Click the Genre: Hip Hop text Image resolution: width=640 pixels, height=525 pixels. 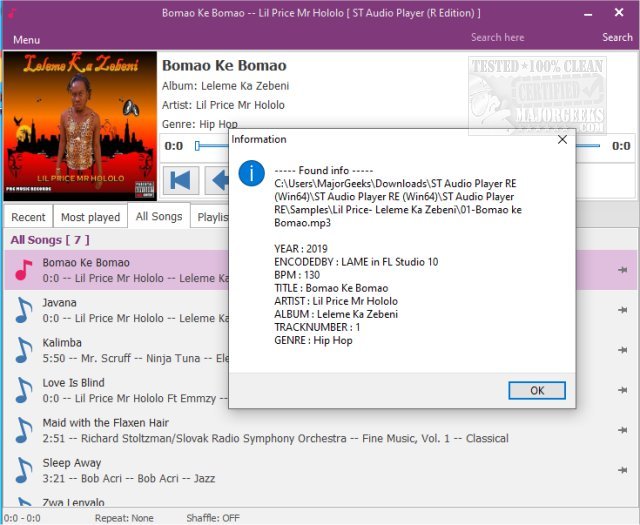pos(200,124)
